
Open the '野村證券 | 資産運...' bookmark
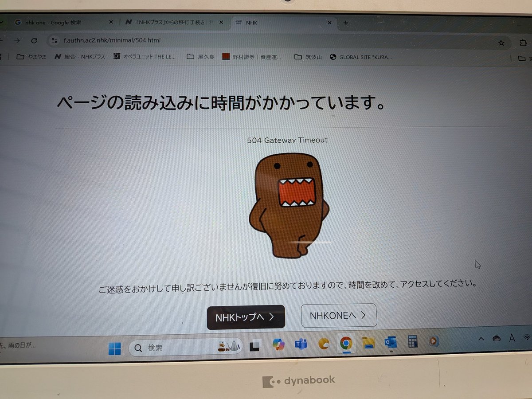pyautogui.click(x=251, y=57)
